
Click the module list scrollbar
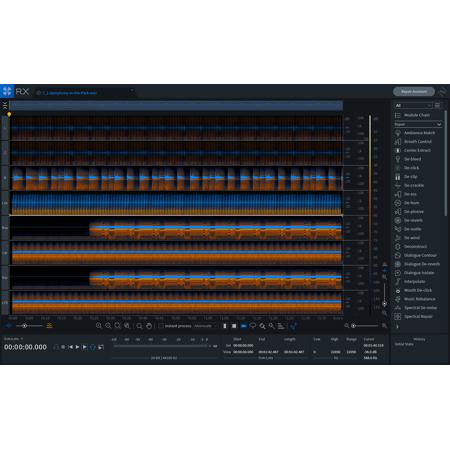[446, 163]
